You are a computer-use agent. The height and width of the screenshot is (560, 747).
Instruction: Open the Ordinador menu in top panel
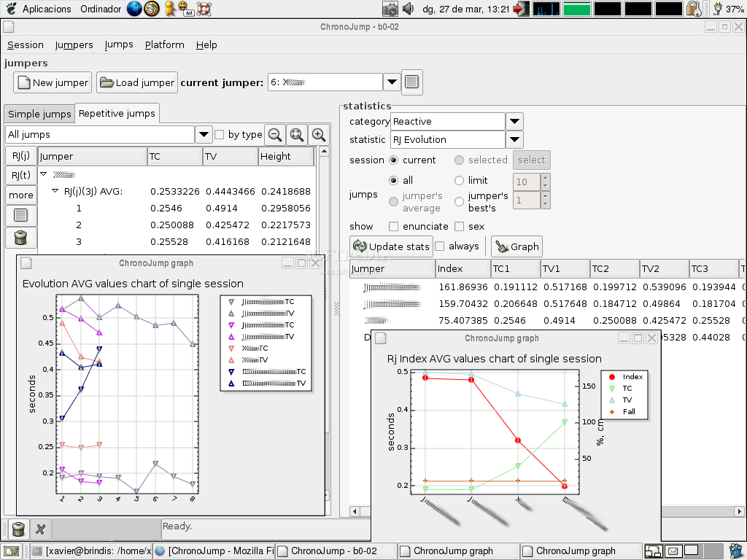pos(101,9)
